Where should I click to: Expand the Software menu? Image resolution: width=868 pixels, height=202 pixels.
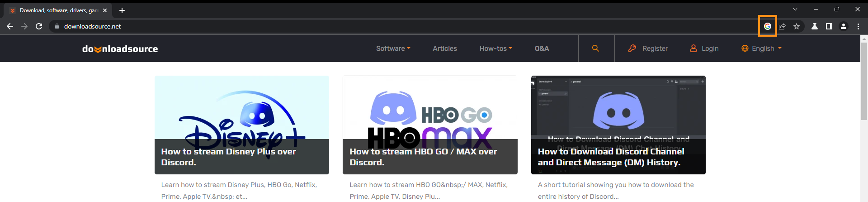point(393,48)
